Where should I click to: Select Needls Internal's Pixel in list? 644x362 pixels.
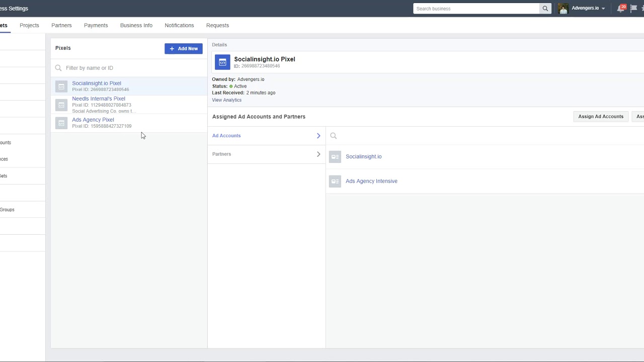click(129, 105)
